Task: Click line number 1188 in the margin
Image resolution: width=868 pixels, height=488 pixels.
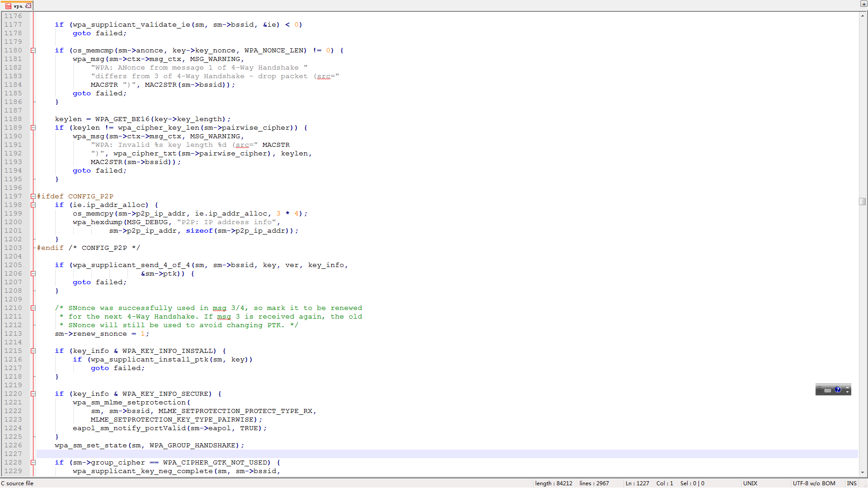Action: (13, 119)
